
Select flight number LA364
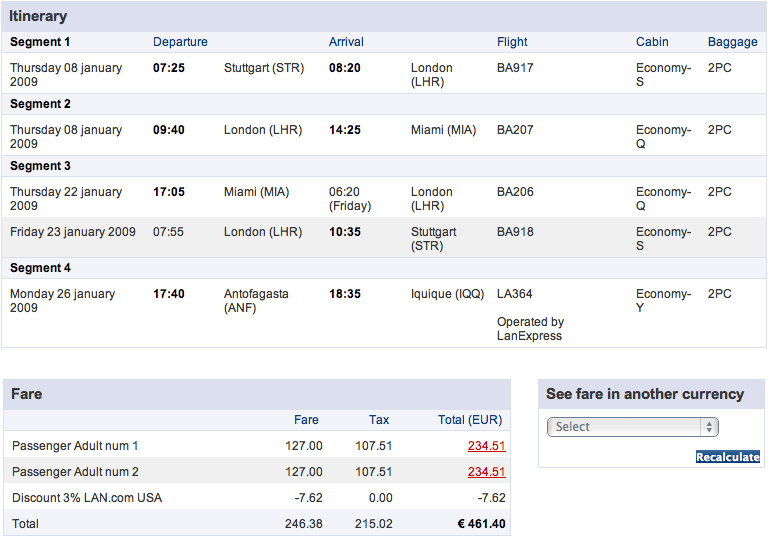click(514, 294)
